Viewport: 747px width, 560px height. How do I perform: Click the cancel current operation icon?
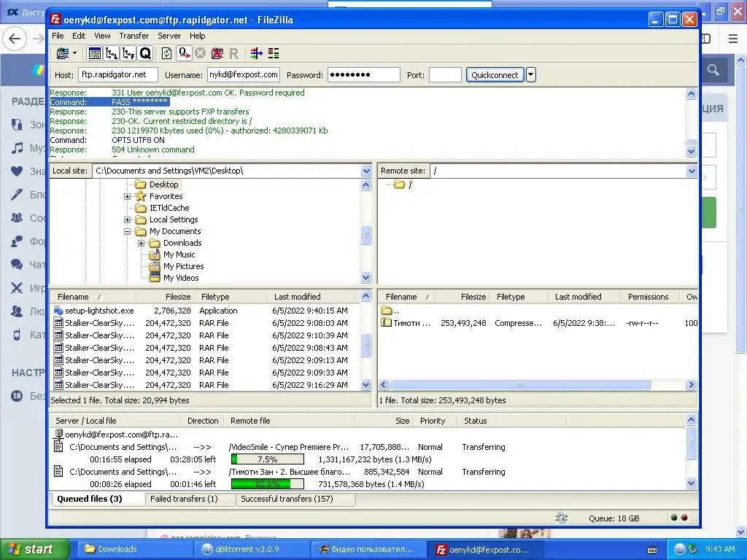(x=200, y=53)
